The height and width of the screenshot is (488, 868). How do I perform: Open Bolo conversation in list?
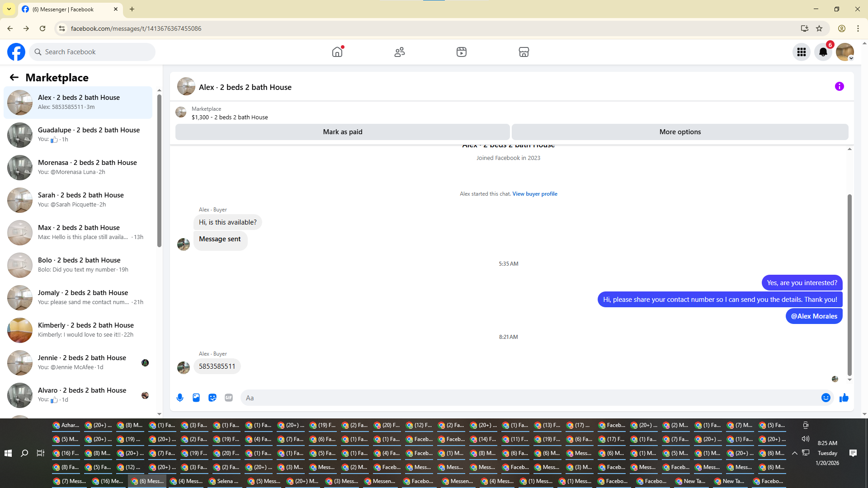click(78, 265)
